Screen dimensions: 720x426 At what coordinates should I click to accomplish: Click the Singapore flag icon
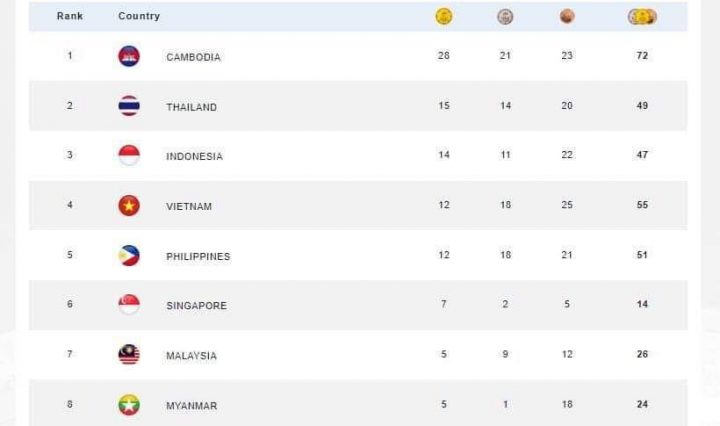click(x=129, y=305)
